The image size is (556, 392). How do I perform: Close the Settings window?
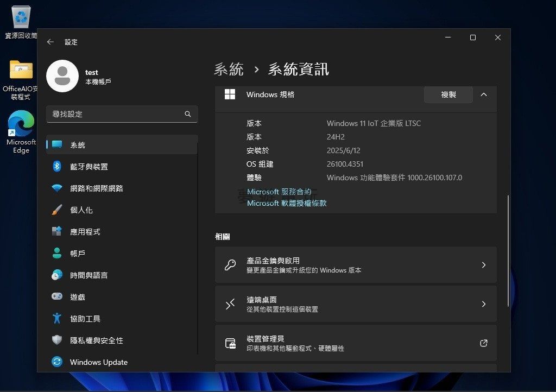497,37
